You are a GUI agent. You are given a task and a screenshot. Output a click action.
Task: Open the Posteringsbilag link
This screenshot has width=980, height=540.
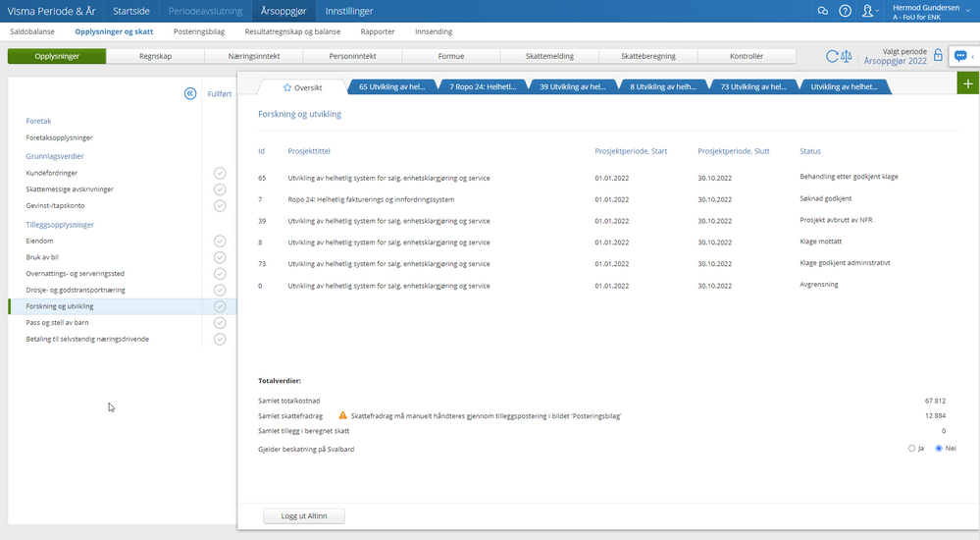pyautogui.click(x=199, y=31)
